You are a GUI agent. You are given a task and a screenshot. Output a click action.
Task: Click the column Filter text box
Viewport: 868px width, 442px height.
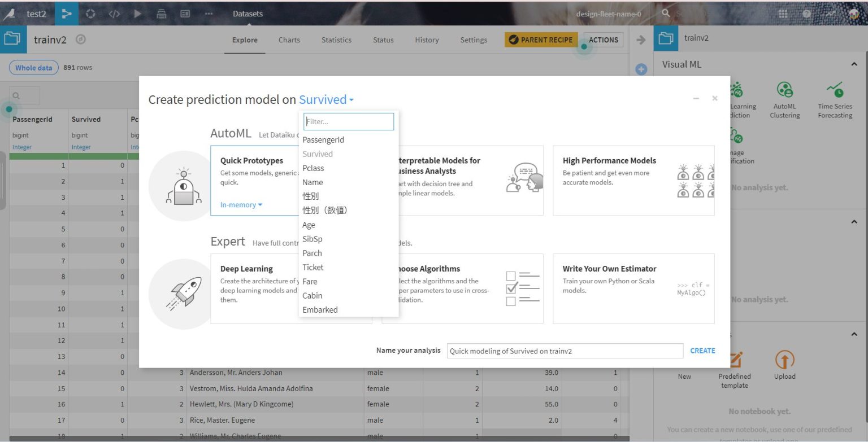pyautogui.click(x=349, y=121)
